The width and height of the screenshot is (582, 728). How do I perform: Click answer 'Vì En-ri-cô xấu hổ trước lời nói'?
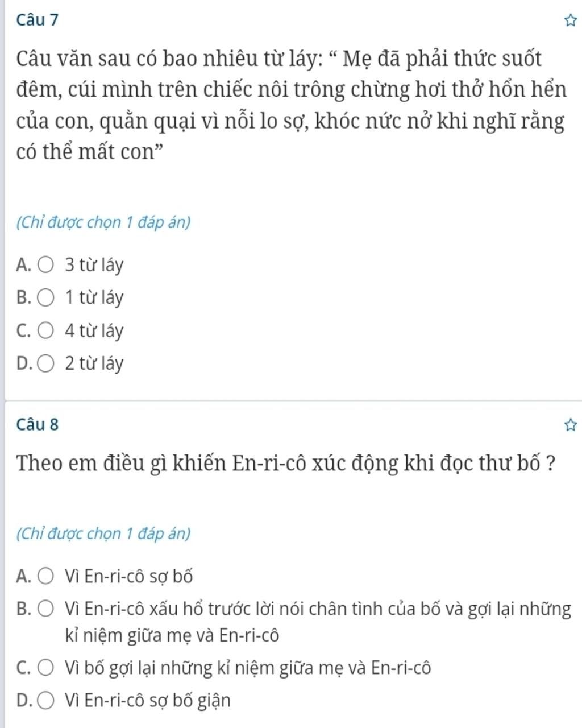click(318, 622)
